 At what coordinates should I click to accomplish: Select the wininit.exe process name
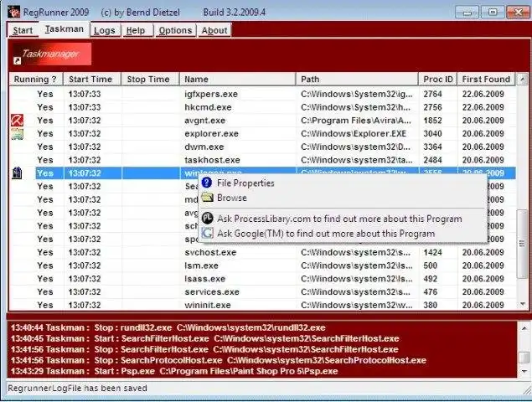pos(208,305)
